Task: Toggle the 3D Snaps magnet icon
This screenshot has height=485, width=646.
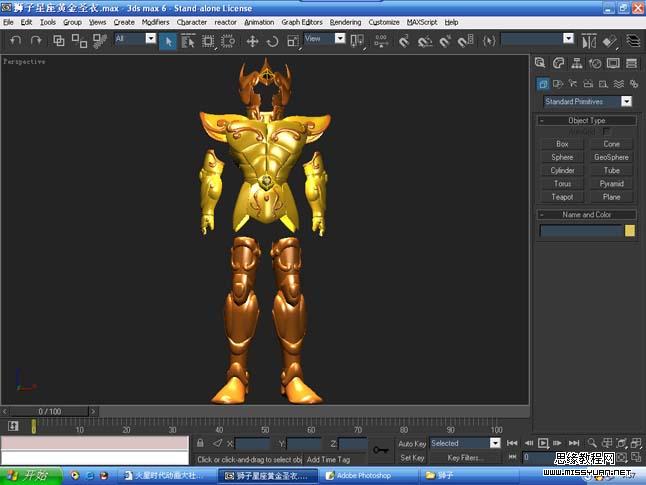Action: tap(404, 41)
